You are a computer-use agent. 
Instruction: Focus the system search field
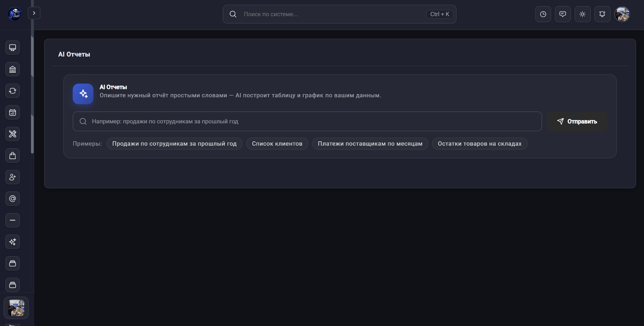pyautogui.click(x=339, y=14)
